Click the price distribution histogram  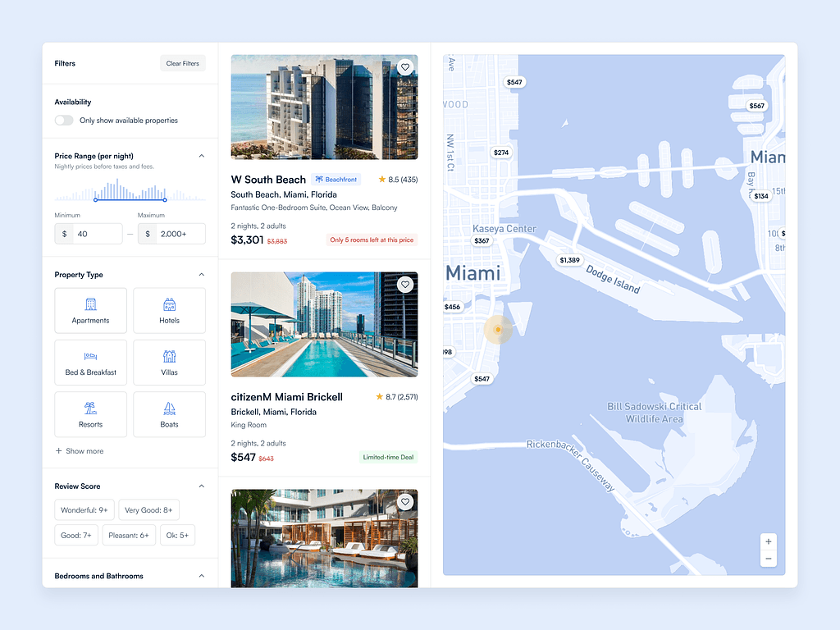point(130,190)
